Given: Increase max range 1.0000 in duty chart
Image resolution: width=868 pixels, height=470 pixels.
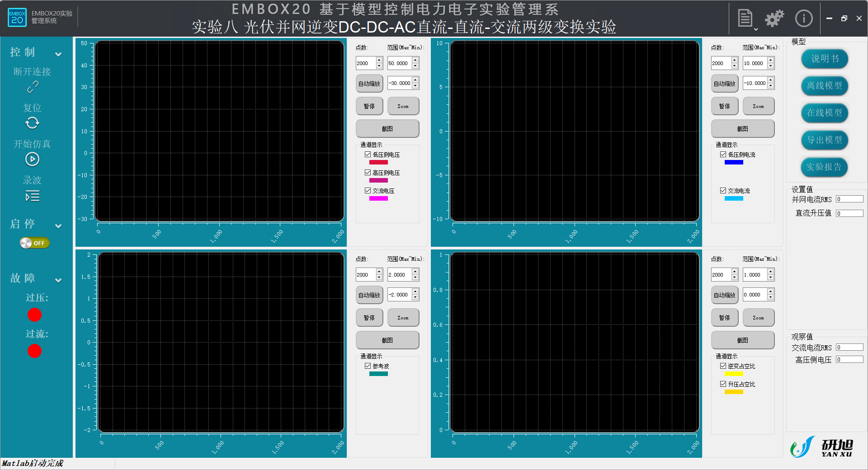Looking at the screenshot, I should (771, 272).
